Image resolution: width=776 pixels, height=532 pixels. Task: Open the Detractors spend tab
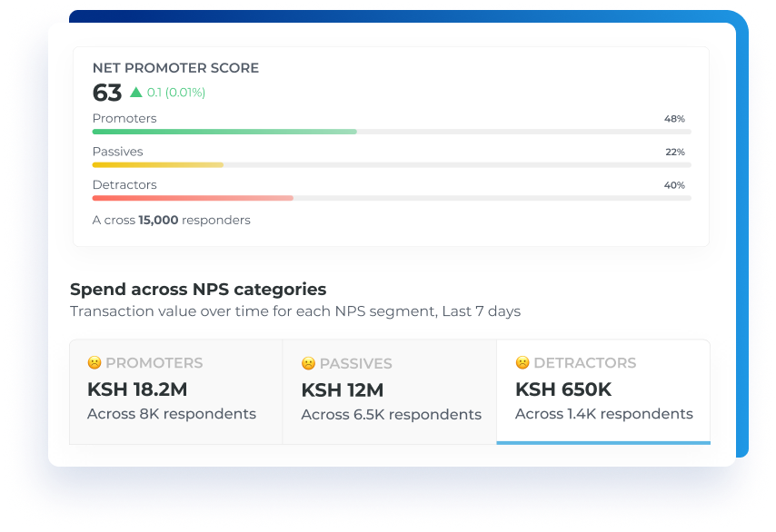[603, 391]
